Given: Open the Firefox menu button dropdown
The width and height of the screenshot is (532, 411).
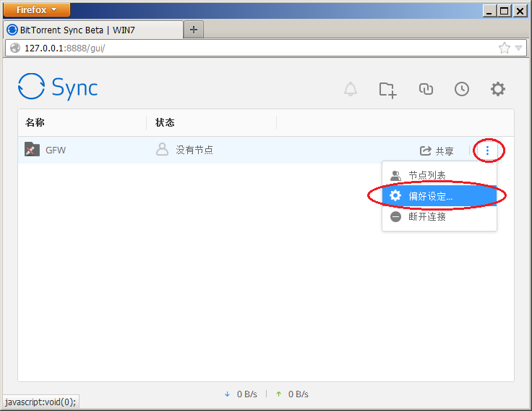Looking at the screenshot, I should click(36, 9).
